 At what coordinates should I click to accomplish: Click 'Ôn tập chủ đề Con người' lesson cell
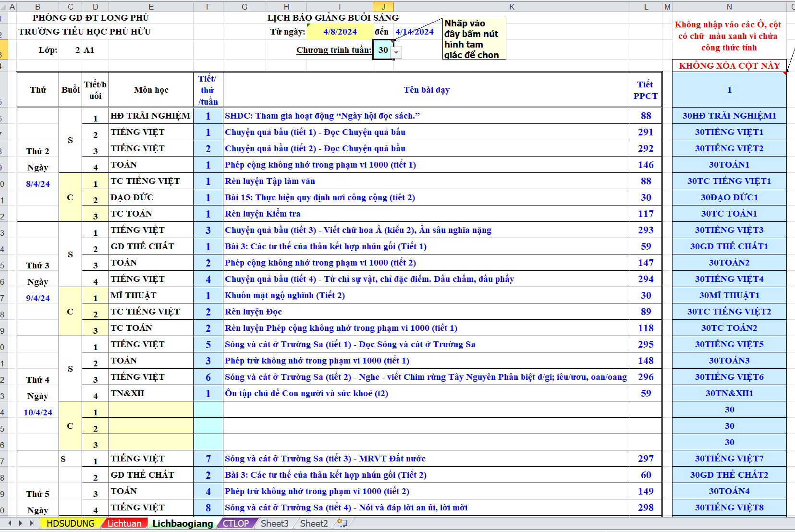[427, 393]
